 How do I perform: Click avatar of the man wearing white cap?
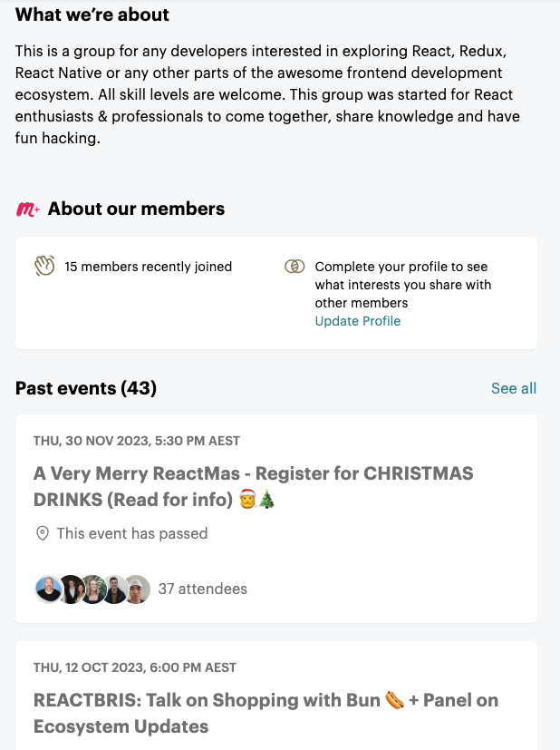click(x=137, y=589)
